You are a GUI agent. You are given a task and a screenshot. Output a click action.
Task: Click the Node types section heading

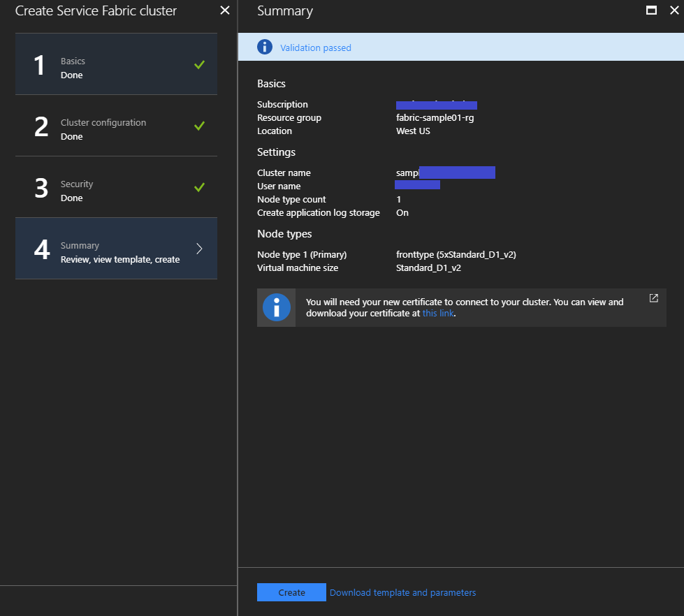tap(284, 234)
